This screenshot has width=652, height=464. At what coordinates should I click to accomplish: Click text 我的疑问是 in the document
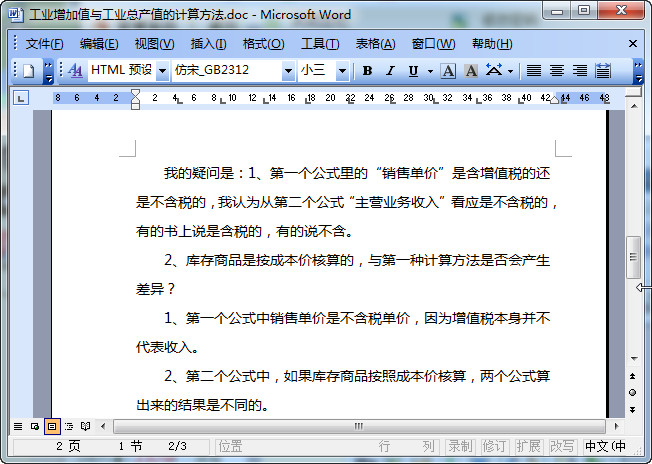(199, 173)
